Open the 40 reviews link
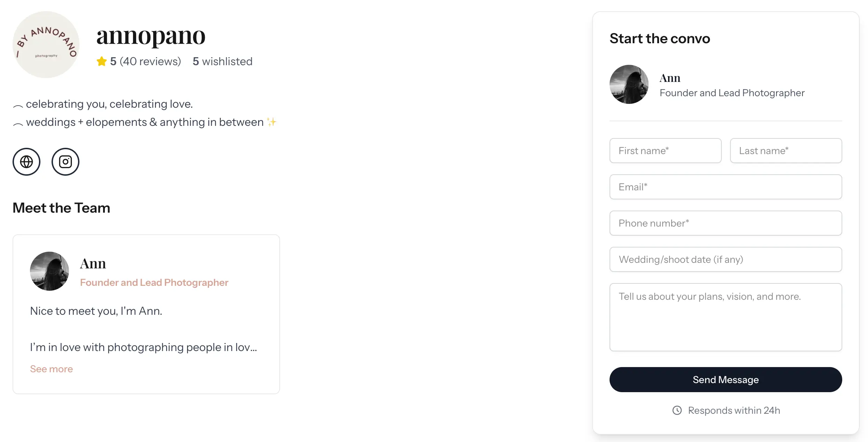Viewport: 868px width, 442px height. [x=150, y=61]
